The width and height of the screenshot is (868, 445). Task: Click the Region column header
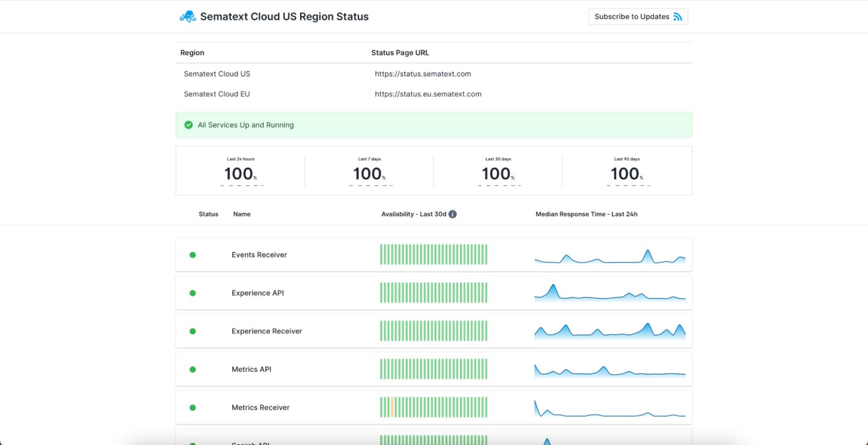(x=192, y=53)
